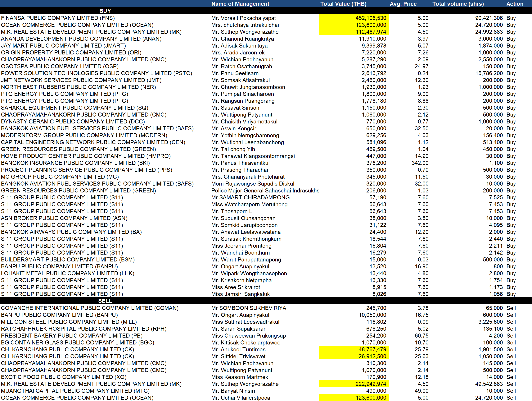Click Mr. Vorasit Pokachaiyapat name cell
The height and width of the screenshot is (401, 532).
pos(243,18)
